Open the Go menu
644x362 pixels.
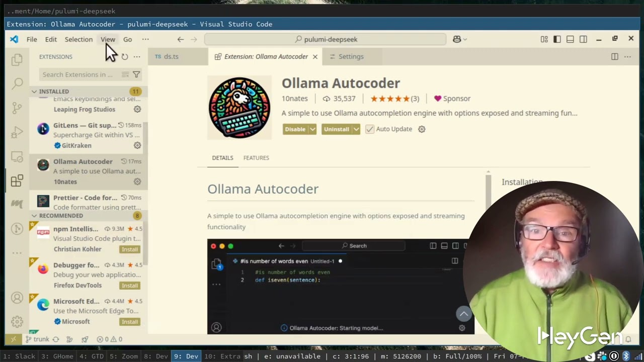tap(128, 39)
